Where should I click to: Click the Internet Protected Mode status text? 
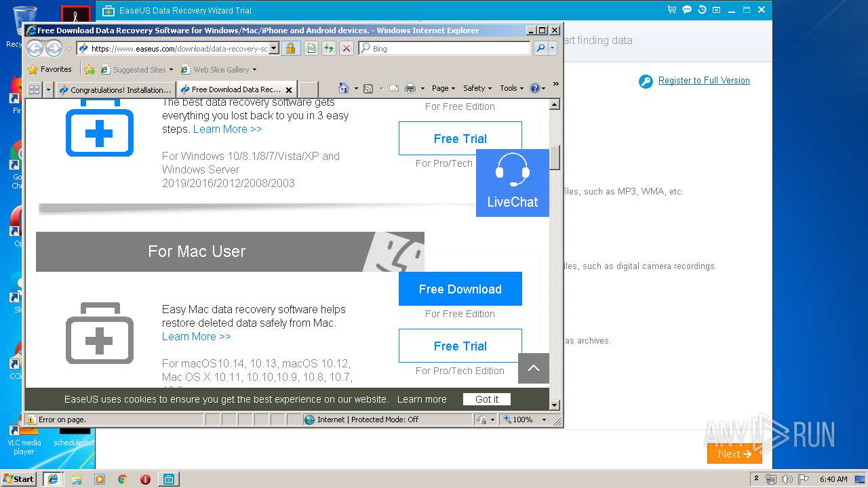pos(369,420)
